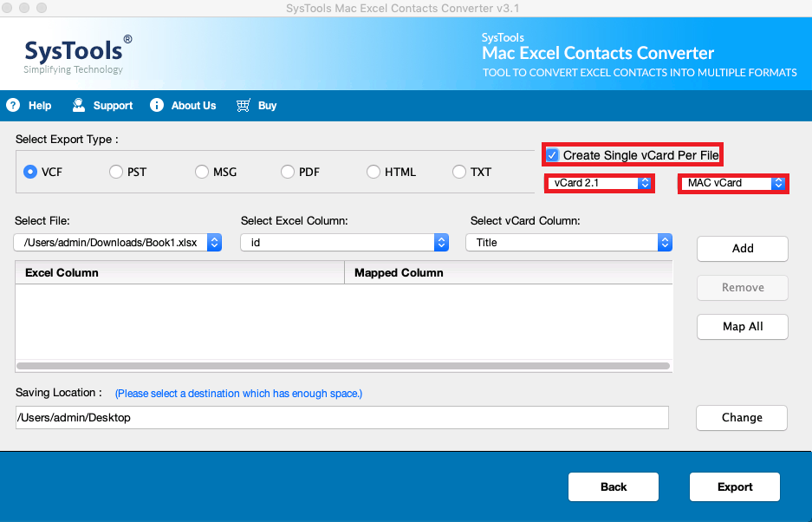Choose the PDF export radio button
Screen dimensions: 812x522
pos(288,172)
